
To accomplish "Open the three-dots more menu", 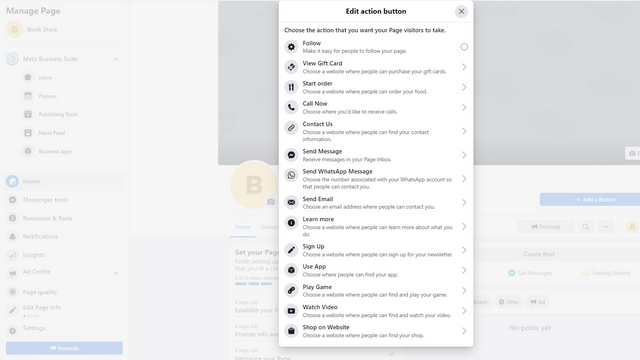I will pyautogui.click(x=606, y=227).
